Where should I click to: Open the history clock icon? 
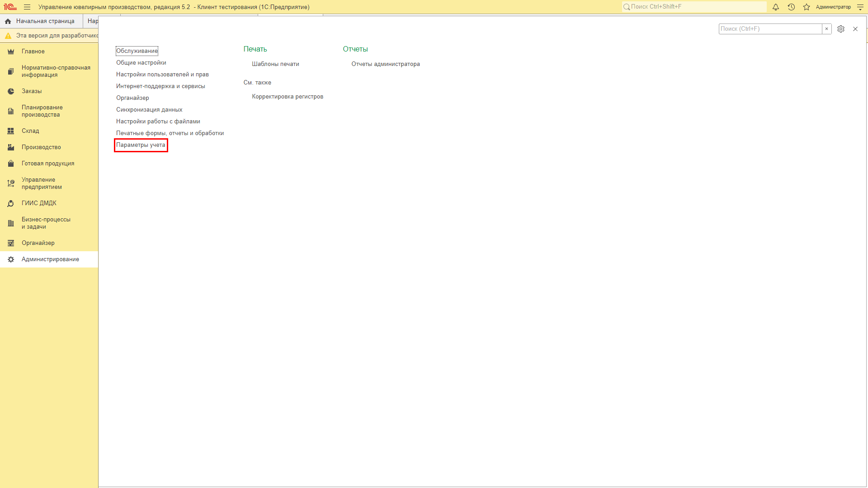point(791,7)
